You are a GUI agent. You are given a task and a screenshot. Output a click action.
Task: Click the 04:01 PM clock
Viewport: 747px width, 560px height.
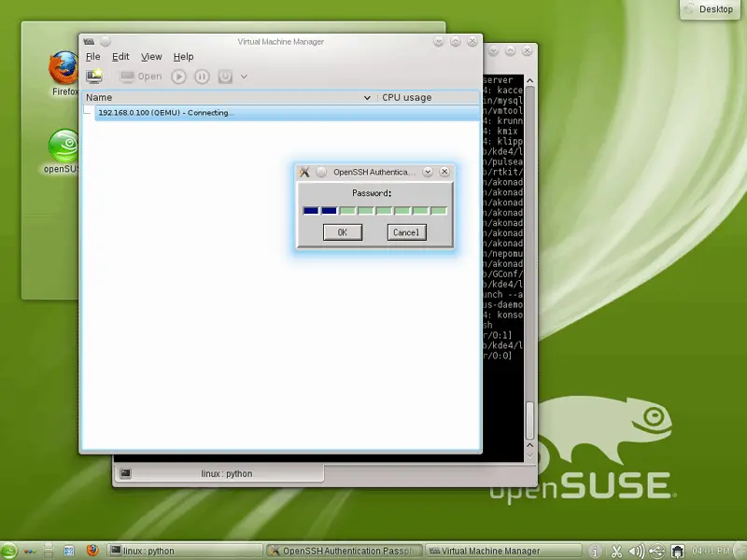(710, 552)
